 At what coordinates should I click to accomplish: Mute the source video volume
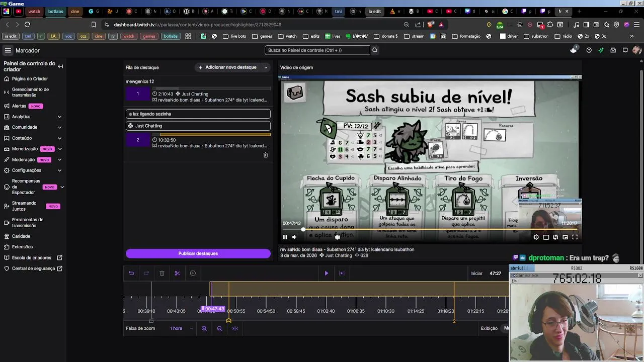point(294,237)
